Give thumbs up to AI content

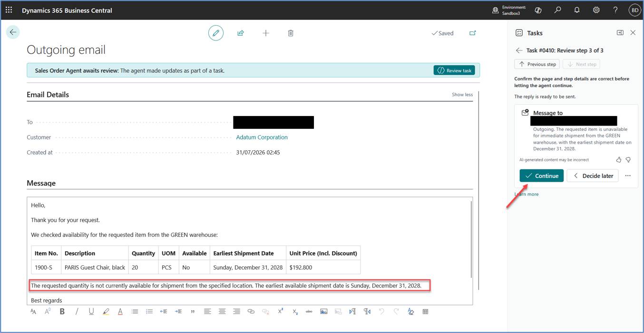(619, 160)
